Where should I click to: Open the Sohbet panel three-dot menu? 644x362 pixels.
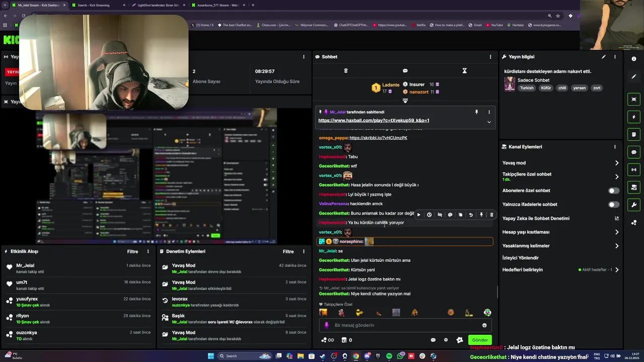tap(491, 57)
